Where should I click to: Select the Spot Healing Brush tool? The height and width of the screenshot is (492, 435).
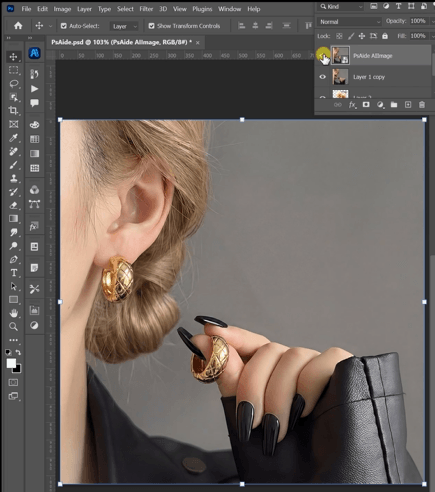(13, 151)
